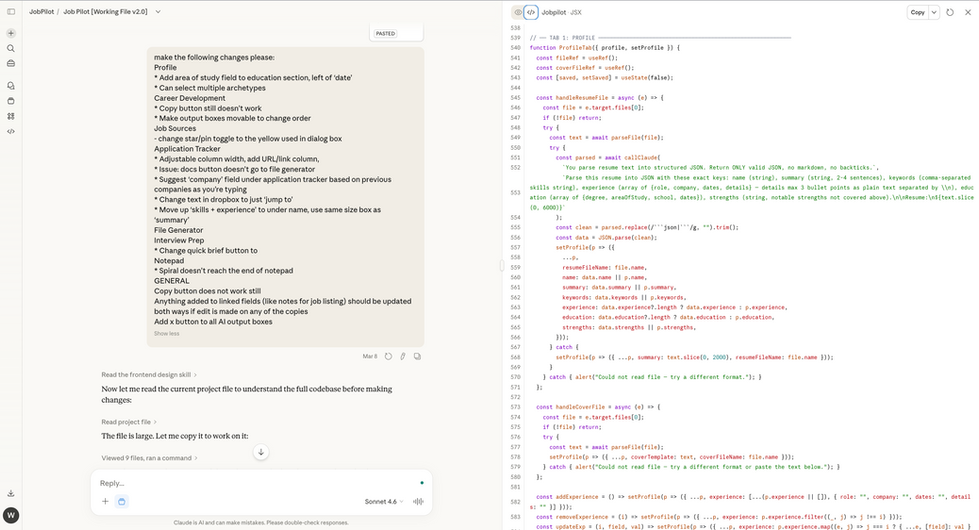Open the briefcase icon in sidebar

click(11, 63)
